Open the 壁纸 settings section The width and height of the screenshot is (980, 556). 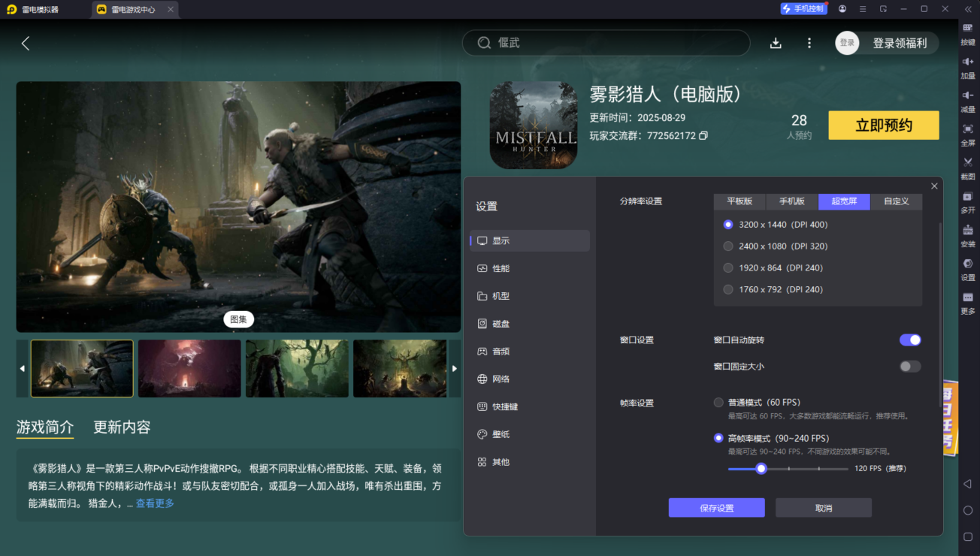click(530, 435)
